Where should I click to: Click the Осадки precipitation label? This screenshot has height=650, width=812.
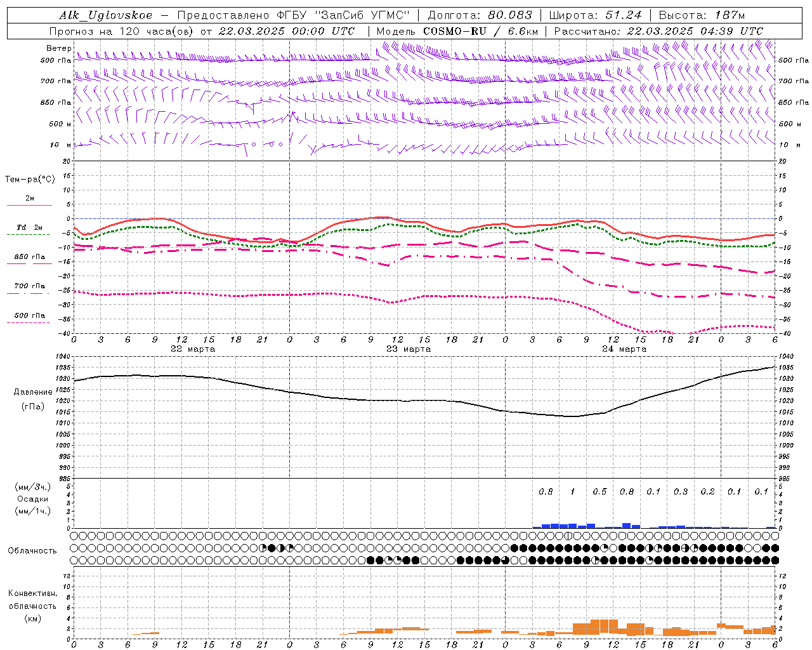click(x=33, y=499)
